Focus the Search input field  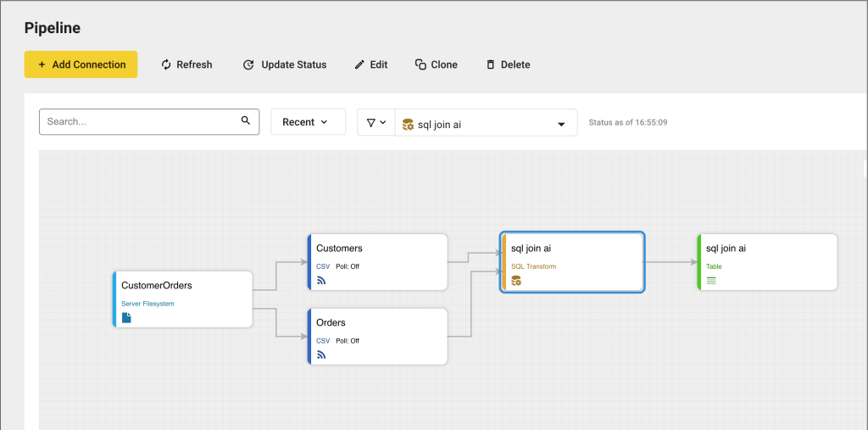(140, 121)
